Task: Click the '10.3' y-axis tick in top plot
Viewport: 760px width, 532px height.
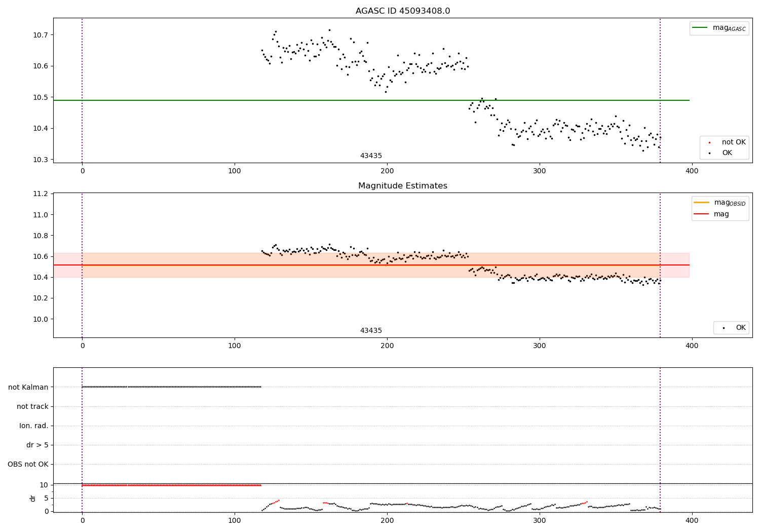Action: pyautogui.click(x=41, y=160)
